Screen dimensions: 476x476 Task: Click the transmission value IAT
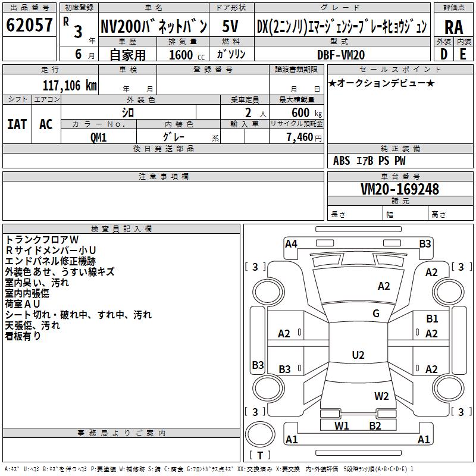[17, 124]
